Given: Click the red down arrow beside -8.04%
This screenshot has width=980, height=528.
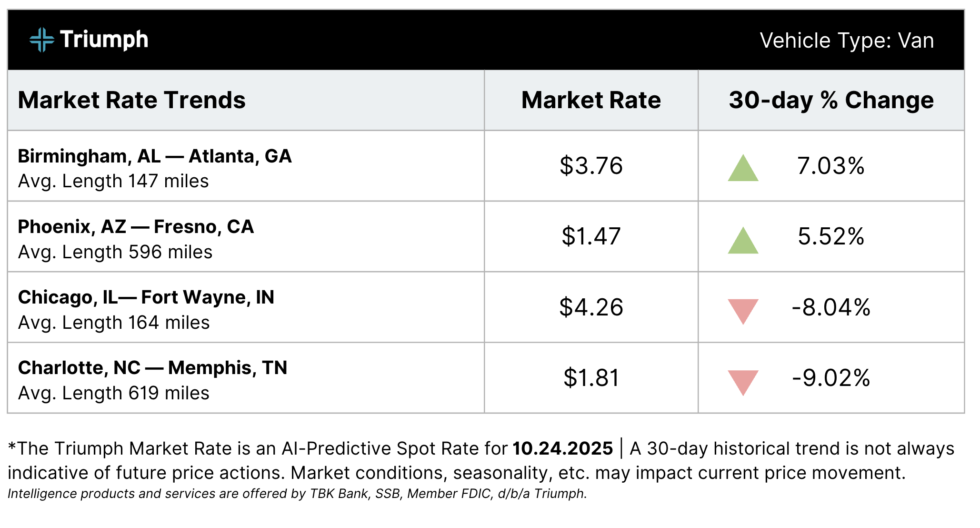Looking at the screenshot, I should 742,310.
